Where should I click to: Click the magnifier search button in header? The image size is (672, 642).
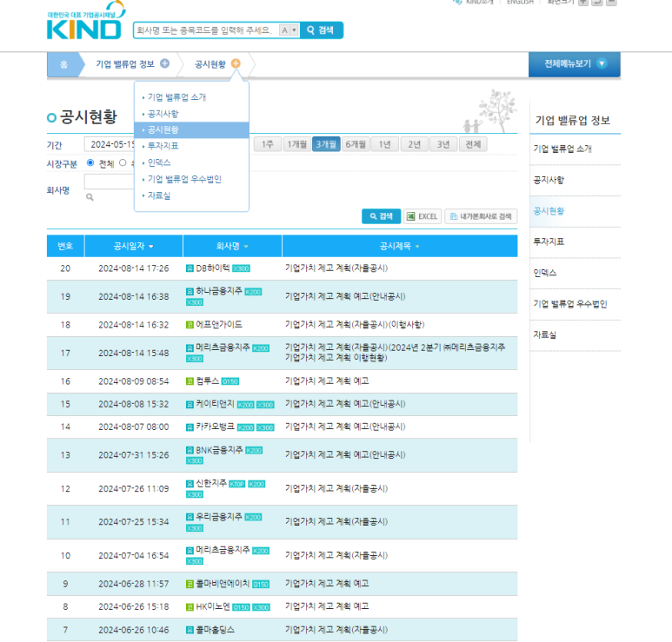pos(322,30)
